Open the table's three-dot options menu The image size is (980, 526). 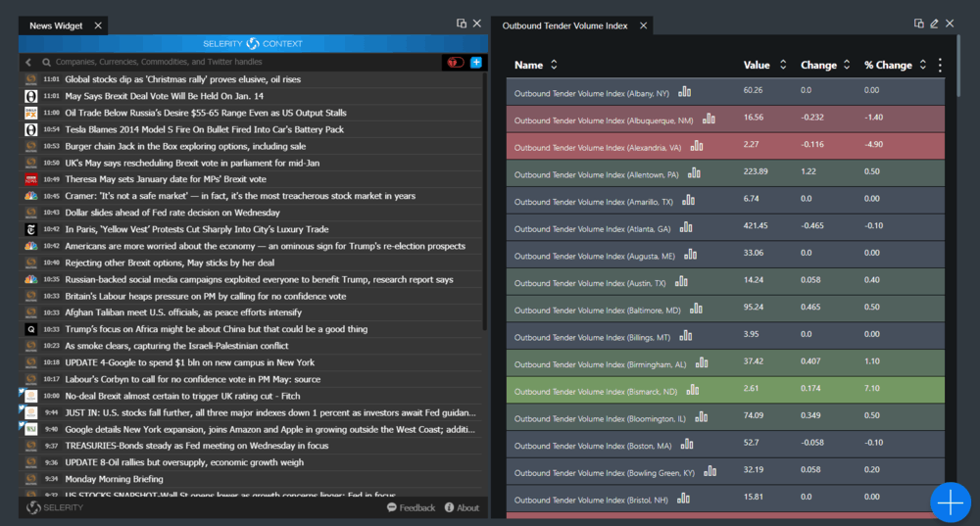click(940, 66)
